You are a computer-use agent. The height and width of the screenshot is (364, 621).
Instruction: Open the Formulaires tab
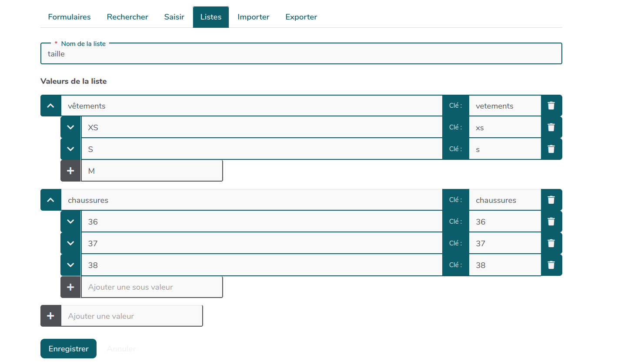(69, 17)
